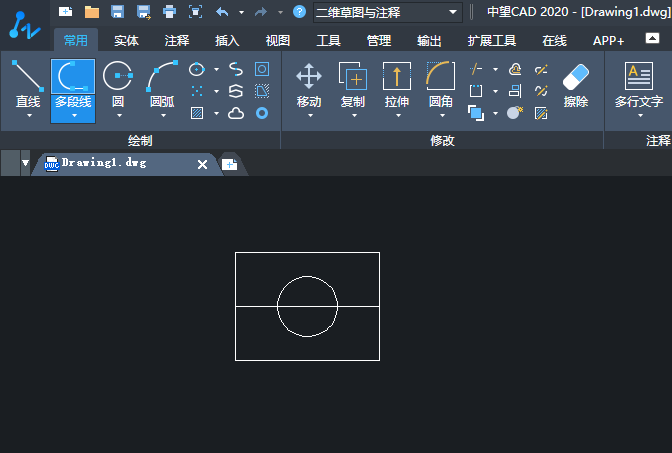The image size is (672, 453).
Task: Expand the point tool dropdown arrow
Action: click(216, 91)
